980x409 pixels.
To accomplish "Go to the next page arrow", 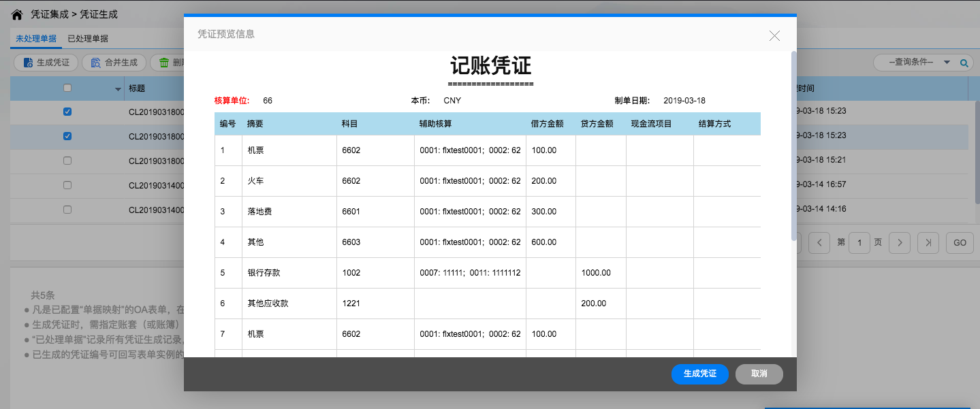I will click(900, 243).
